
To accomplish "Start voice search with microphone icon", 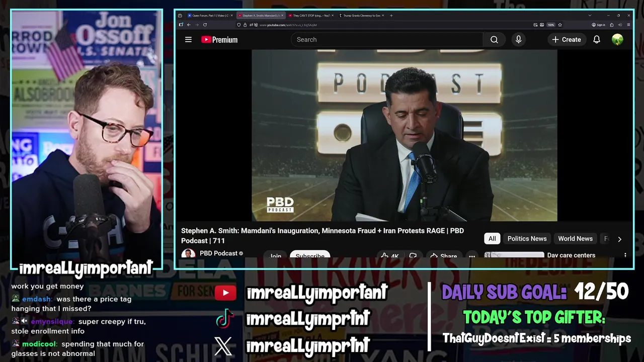I will 518,40.
